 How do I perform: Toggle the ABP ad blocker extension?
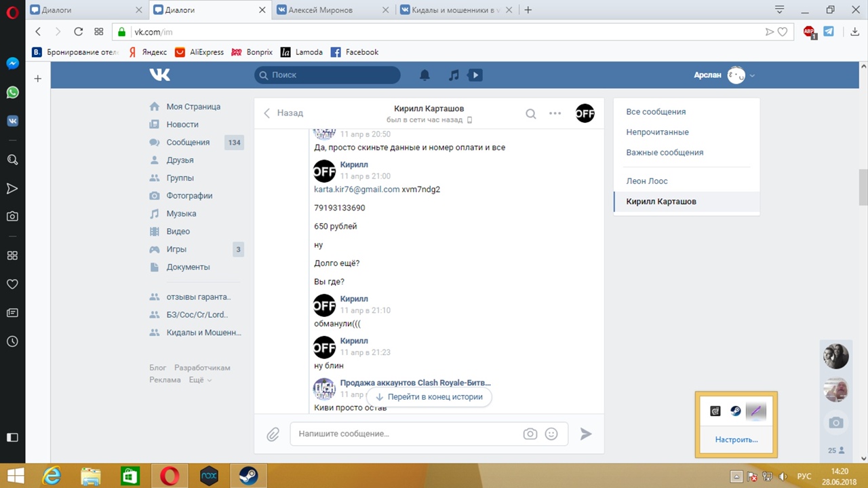click(808, 32)
